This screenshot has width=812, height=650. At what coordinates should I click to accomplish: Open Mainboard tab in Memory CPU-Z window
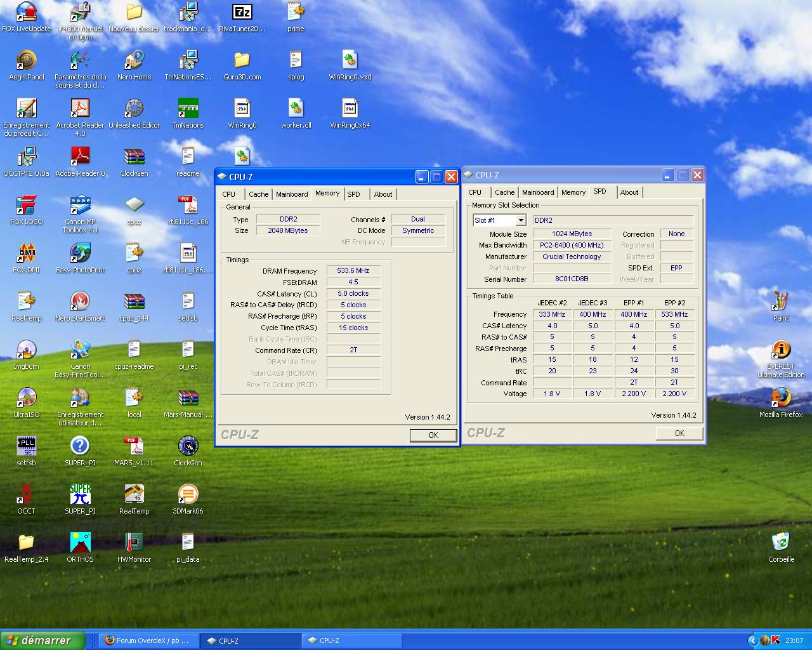[x=292, y=194]
